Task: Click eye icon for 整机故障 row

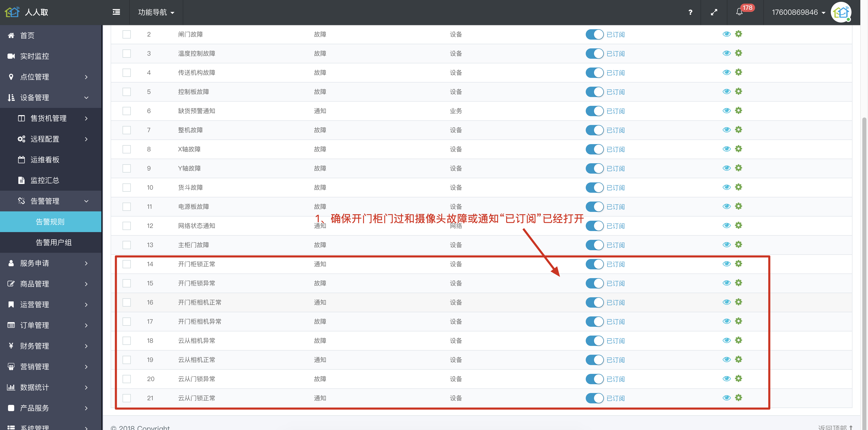Action: click(x=726, y=130)
